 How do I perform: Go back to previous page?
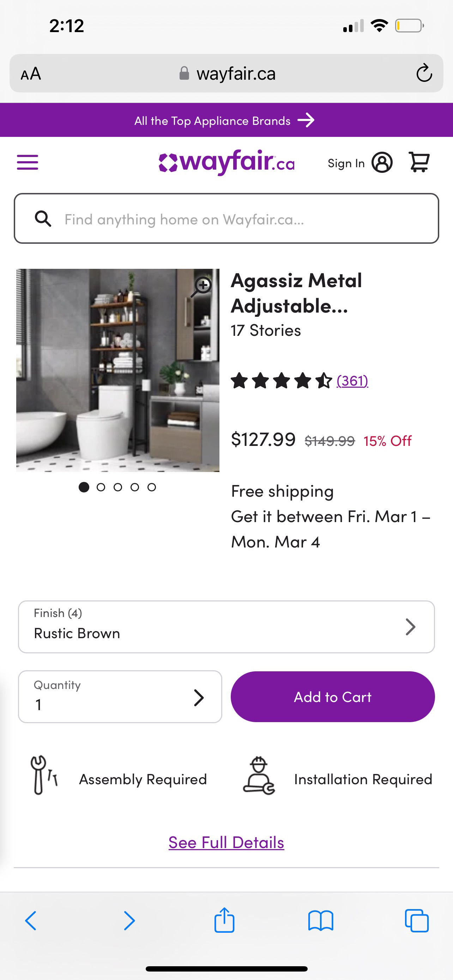click(x=31, y=921)
